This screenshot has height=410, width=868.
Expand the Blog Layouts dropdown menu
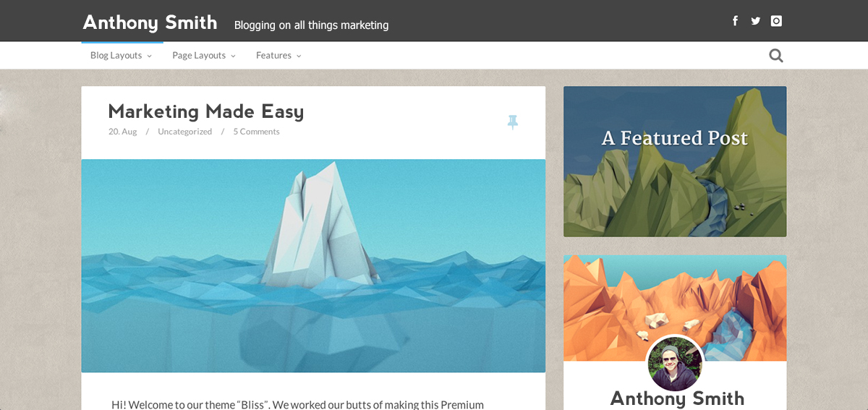pyautogui.click(x=121, y=56)
